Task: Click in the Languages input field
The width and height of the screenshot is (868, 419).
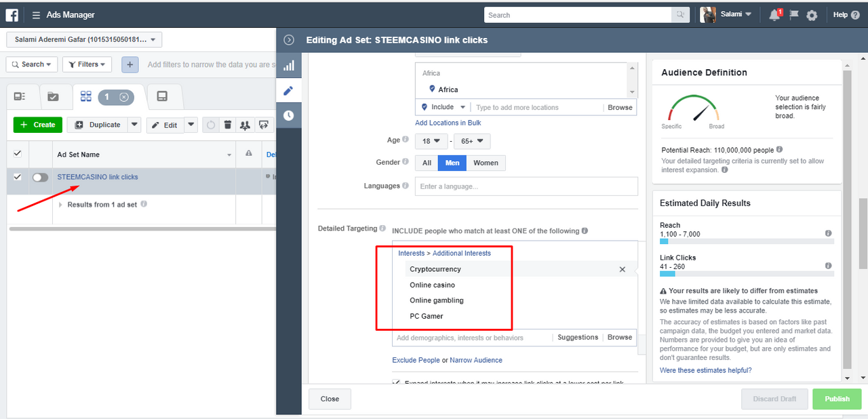Action: click(x=526, y=186)
